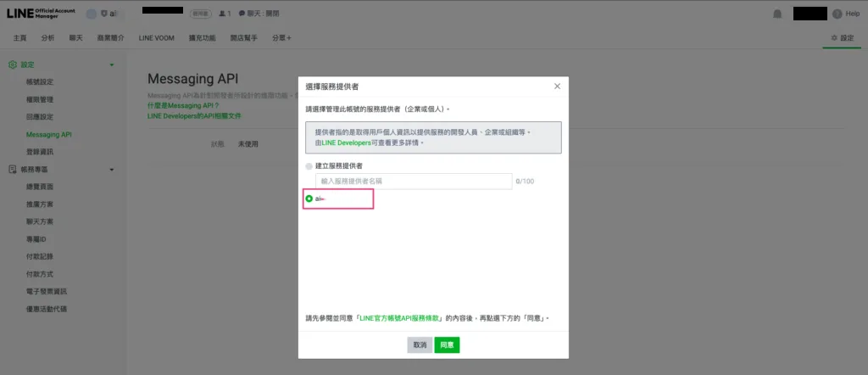Image resolution: width=868 pixels, height=375 pixels.
Task: Go to 電子發票資訊 in sidebar
Action: (x=47, y=291)
